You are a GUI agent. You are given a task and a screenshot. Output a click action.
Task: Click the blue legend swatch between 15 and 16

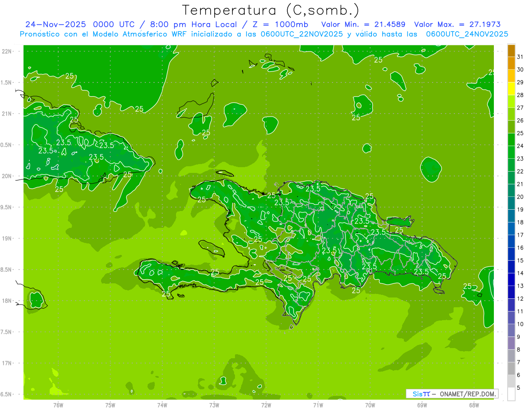click(511, 254)
